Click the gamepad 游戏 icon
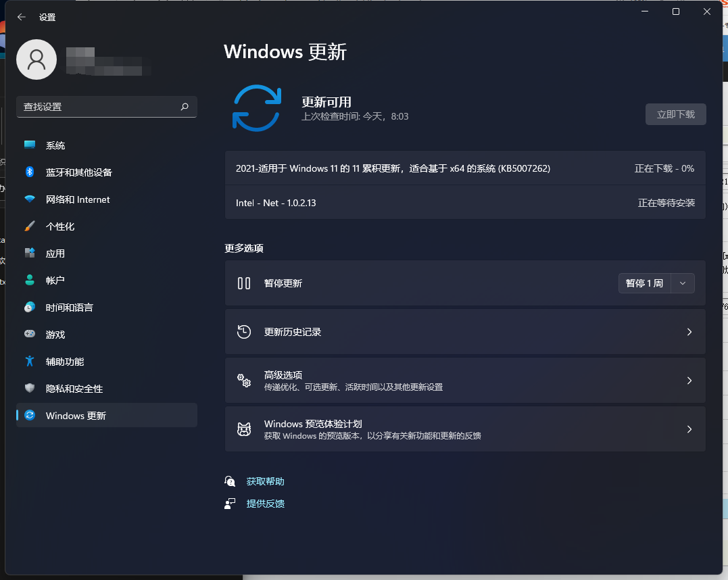The image size is (728, 580). (x=30, y=334)
